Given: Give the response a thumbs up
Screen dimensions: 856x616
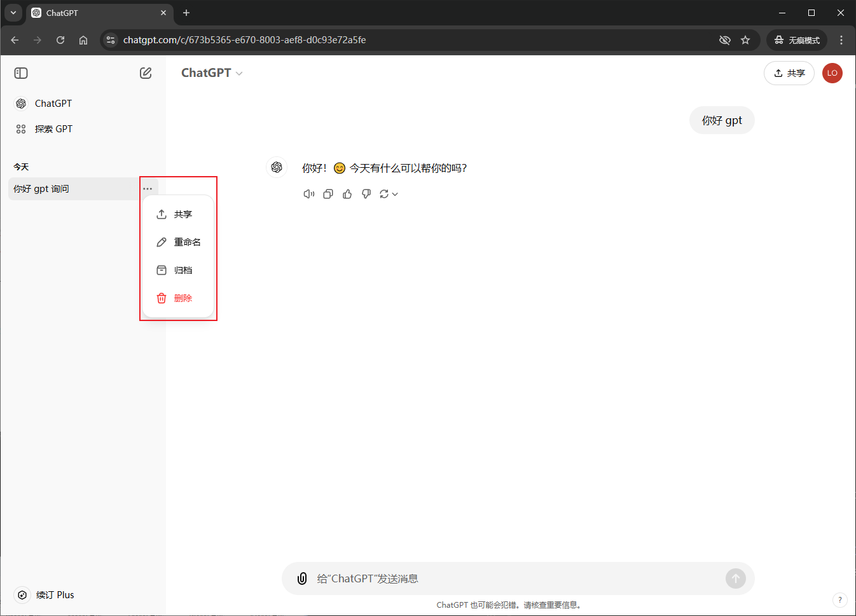Looking at the screenshot, I should click(x=347, y=194).
